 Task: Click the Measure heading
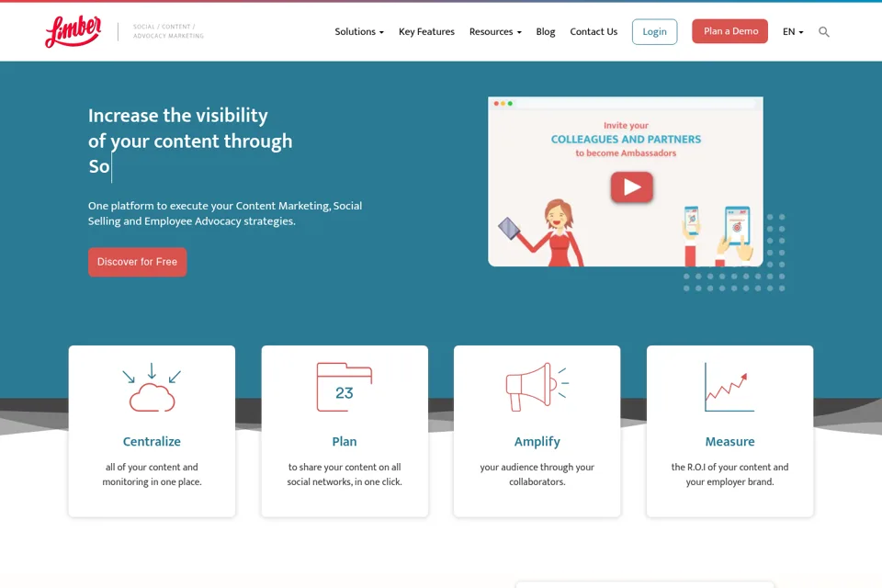point(729,442)
